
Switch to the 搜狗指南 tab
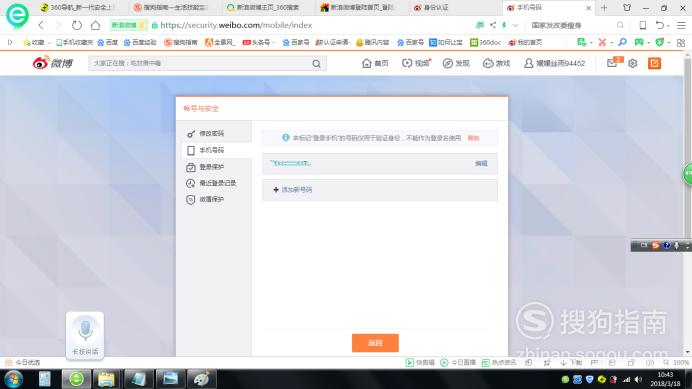click(172, 8)
